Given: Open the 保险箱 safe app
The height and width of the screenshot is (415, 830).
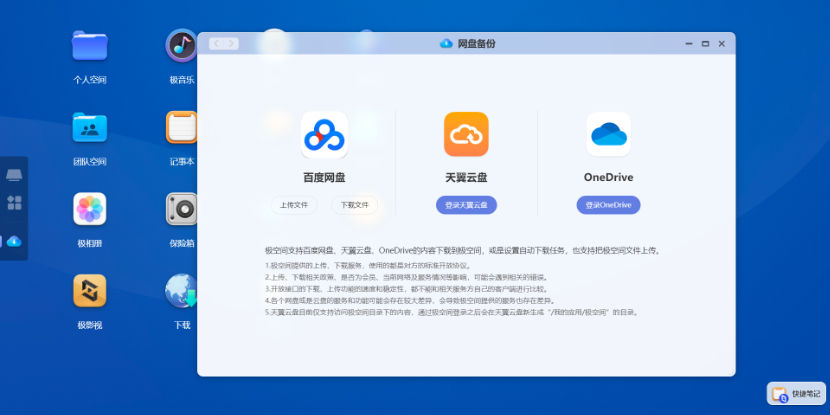Looking at the screenshot, I should (x=182, y=209).
